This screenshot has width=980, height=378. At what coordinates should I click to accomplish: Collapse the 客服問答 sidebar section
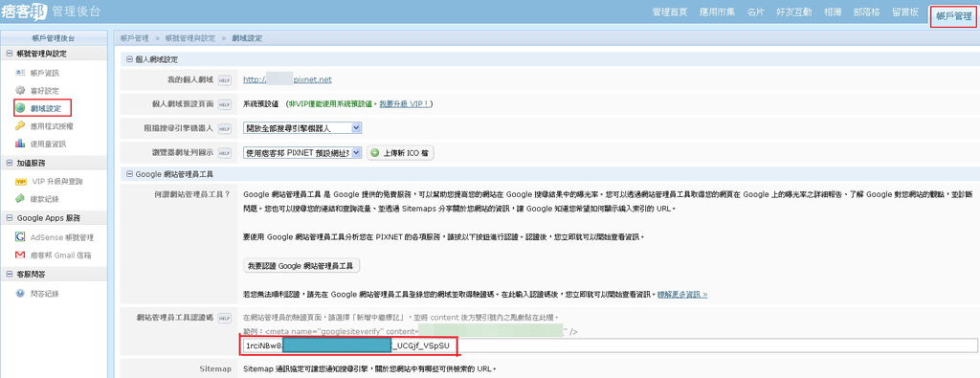[10, 275]
